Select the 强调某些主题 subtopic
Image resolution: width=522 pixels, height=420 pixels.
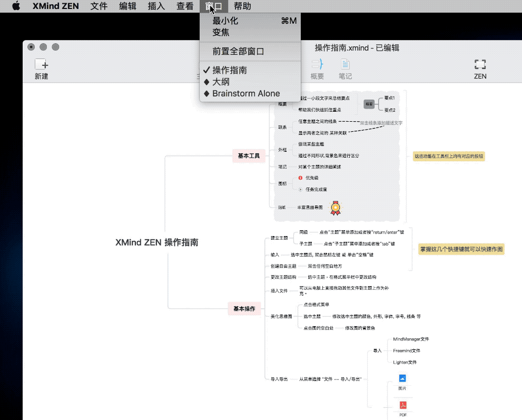(x=311, y=144)
